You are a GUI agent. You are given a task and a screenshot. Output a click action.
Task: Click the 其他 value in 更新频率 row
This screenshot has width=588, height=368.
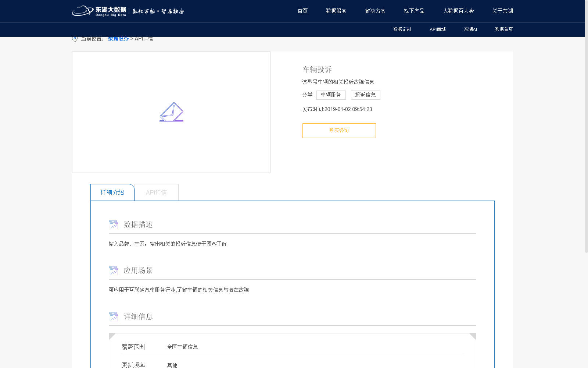(172, 365)
